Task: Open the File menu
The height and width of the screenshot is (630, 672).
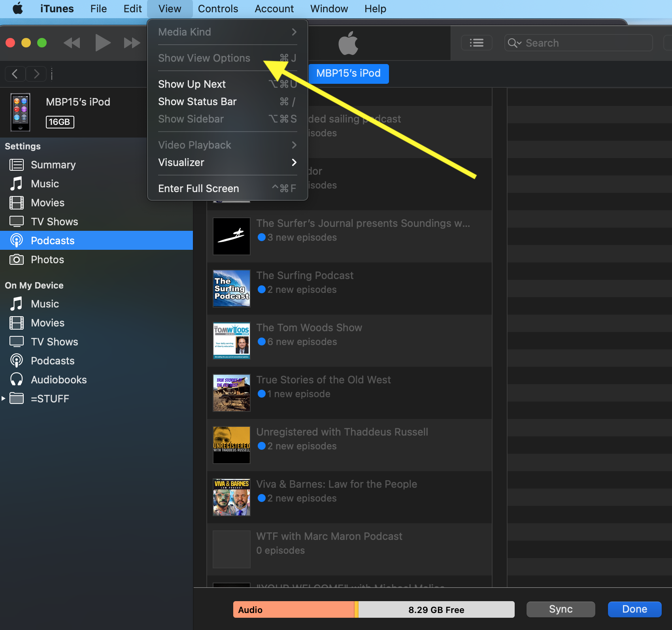Action: point(98,9)
